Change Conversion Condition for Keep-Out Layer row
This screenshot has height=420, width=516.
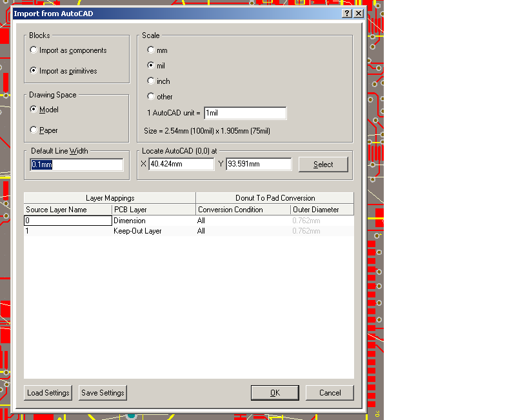(x=243, y=231)
